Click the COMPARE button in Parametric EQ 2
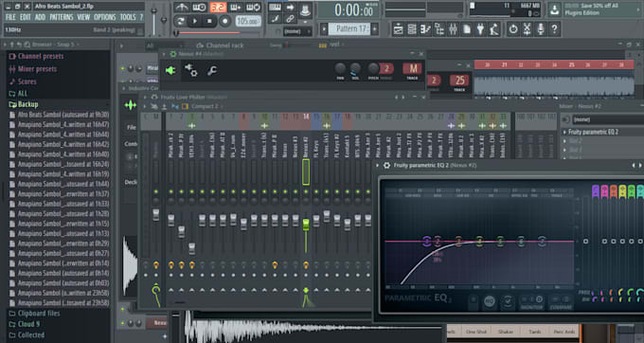 click(561, 302)
